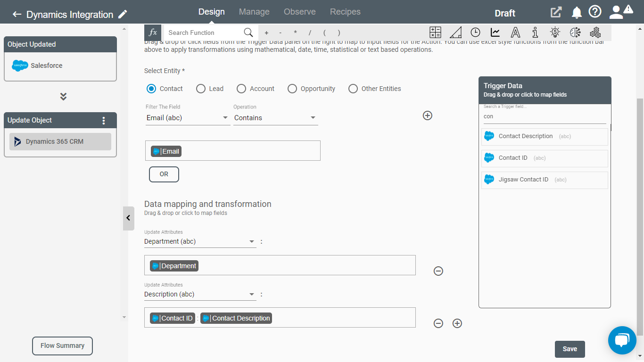The image size is (644, 362).
Task: Insert the multiply asterisk operator
Action: pyautogui.click(x=295, y=33)
